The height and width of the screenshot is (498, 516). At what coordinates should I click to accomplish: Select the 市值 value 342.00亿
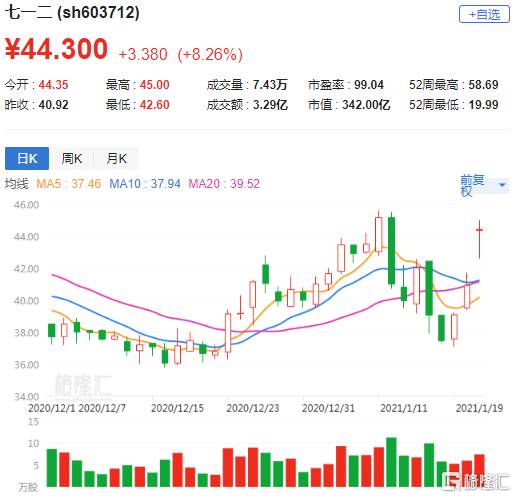point(366,105)
